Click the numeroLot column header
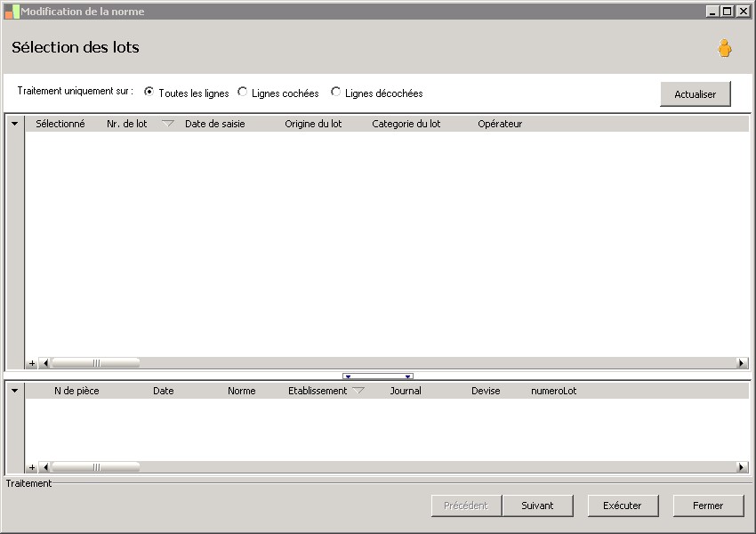 pos(554,391)
